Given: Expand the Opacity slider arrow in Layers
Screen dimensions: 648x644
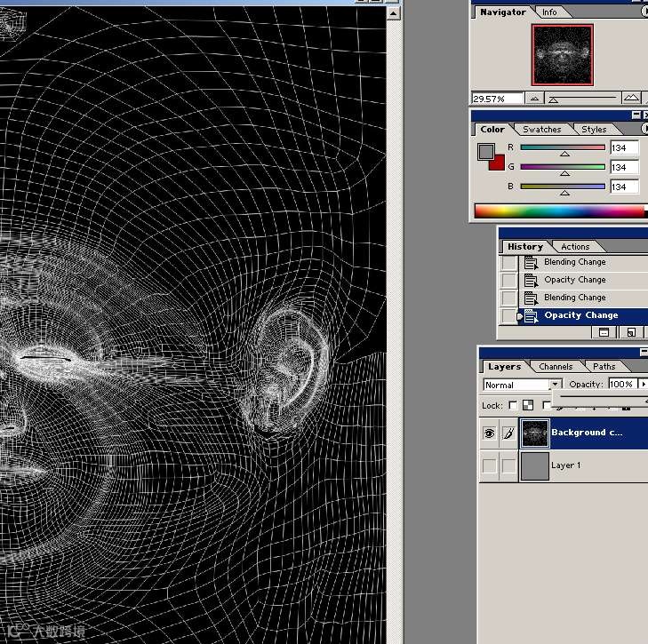Looking at the screenshot, I should pyautogui.click(x=644, y=384).
